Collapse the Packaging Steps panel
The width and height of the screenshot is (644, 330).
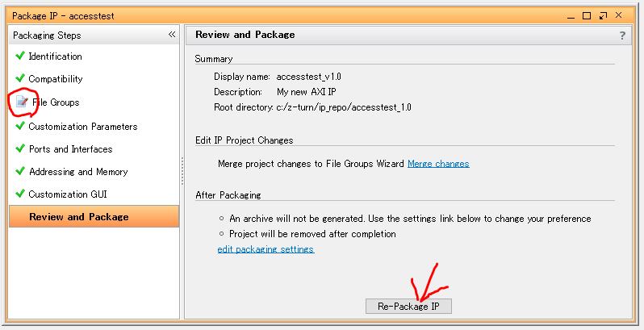point(171,35)
